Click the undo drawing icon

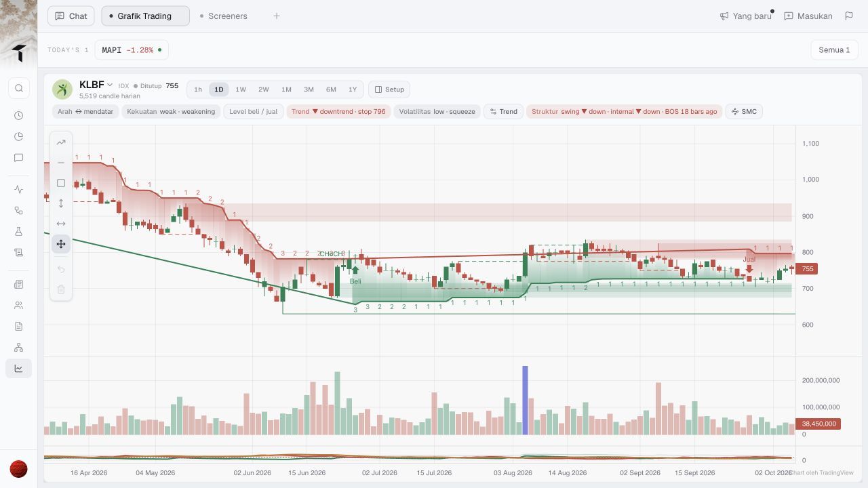(61, 269)
